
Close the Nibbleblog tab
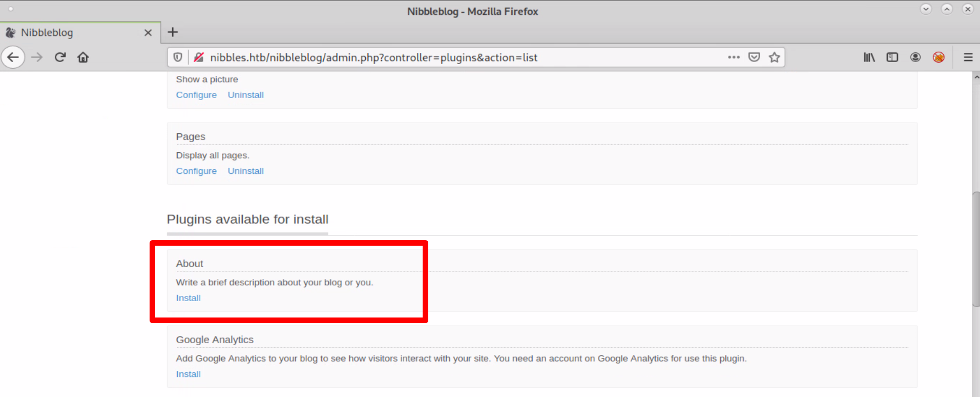click(x=148, y=33)
